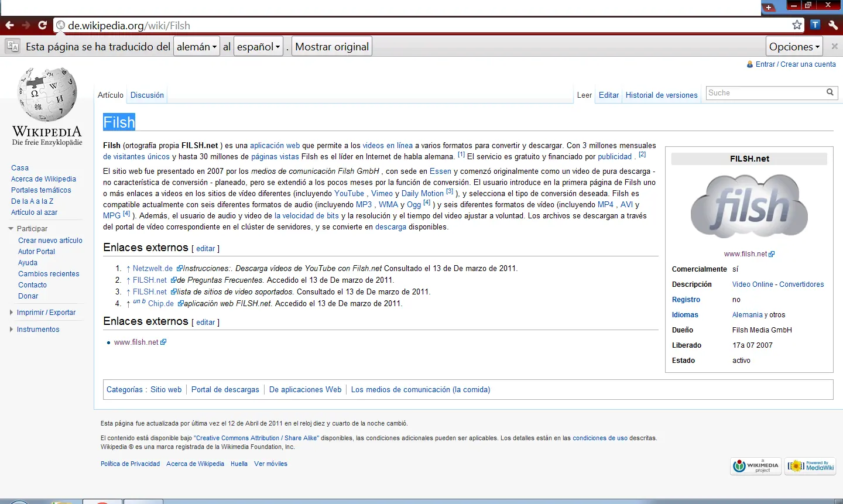The image size is (843, 504).
Task: Open the alemán source language dropdown
Action: 197,46
